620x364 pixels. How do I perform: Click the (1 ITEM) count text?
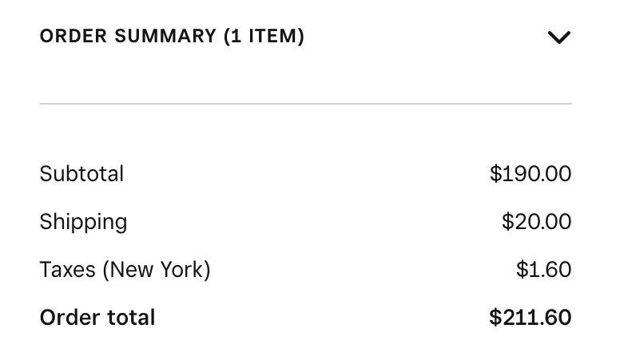(264, 36)
